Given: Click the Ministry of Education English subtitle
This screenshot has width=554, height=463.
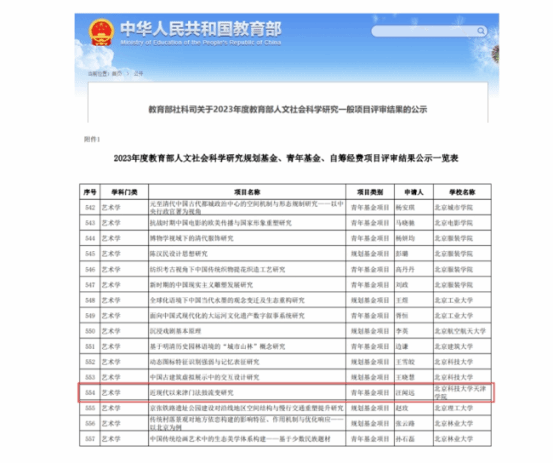Looking at the screenshot, I should [x=201, y=42].
